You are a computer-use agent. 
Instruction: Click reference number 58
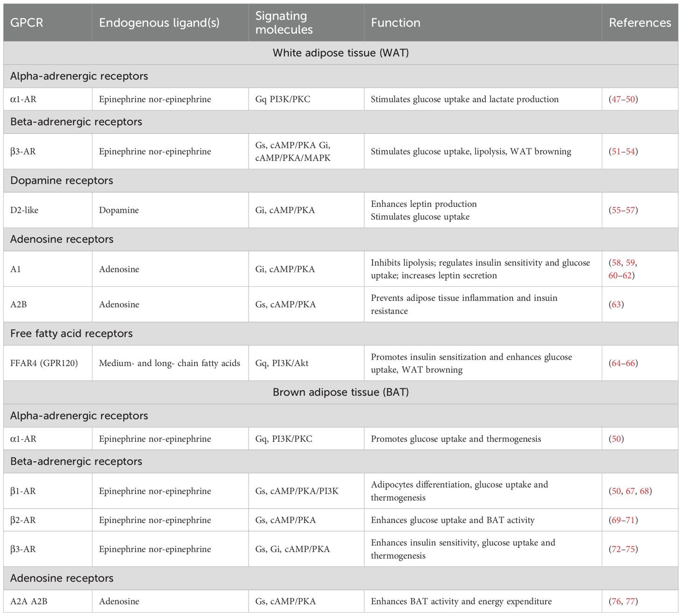point(617,262)
